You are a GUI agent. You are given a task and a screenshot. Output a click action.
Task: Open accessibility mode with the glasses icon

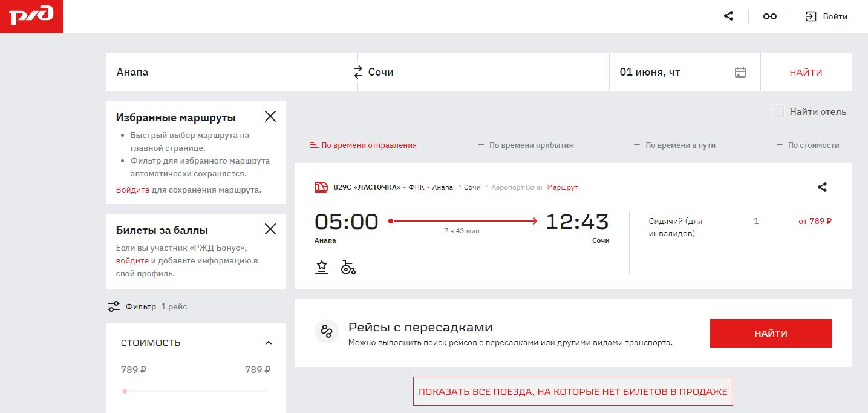point(769,16)
